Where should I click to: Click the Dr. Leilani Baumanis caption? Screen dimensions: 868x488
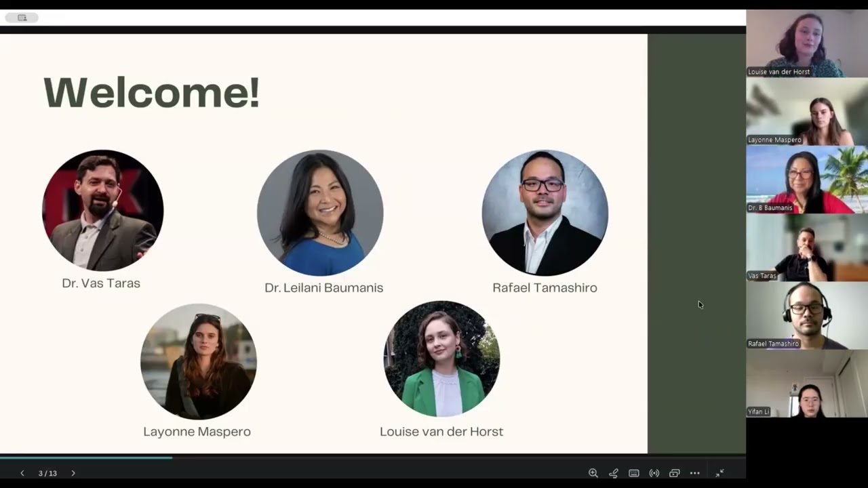[x=323, y=288]
